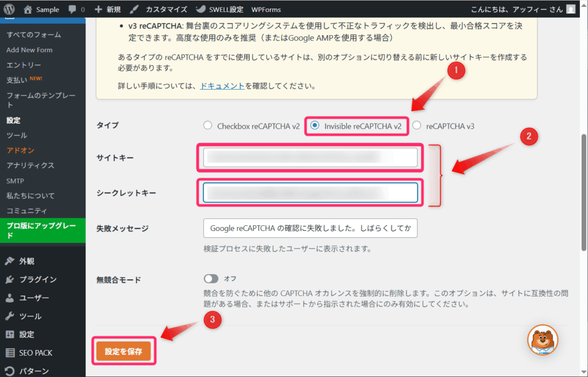The image size is (588, 377).
Task: Open Add New Form submenu item
Action: [29, 50]
